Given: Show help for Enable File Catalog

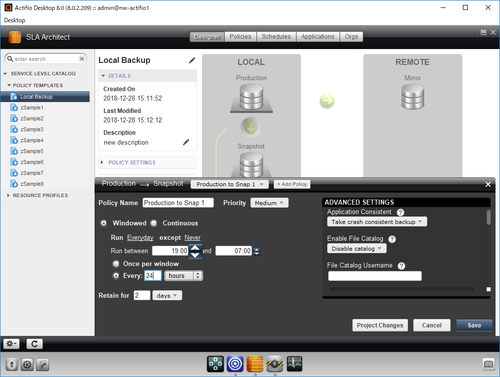Looking at the screenshot, I should pyautogui.click(x=392, y=239).
